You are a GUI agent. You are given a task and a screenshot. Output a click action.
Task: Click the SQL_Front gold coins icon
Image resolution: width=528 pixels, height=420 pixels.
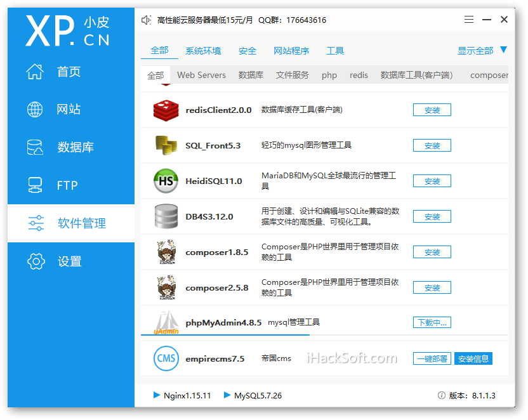(166, 145)
